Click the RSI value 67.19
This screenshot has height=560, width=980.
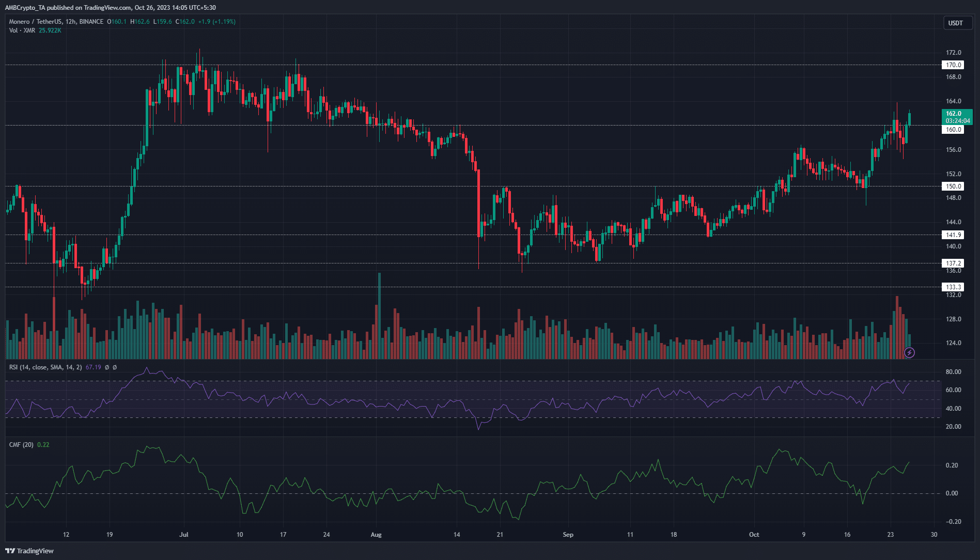[x=93, y=367]
